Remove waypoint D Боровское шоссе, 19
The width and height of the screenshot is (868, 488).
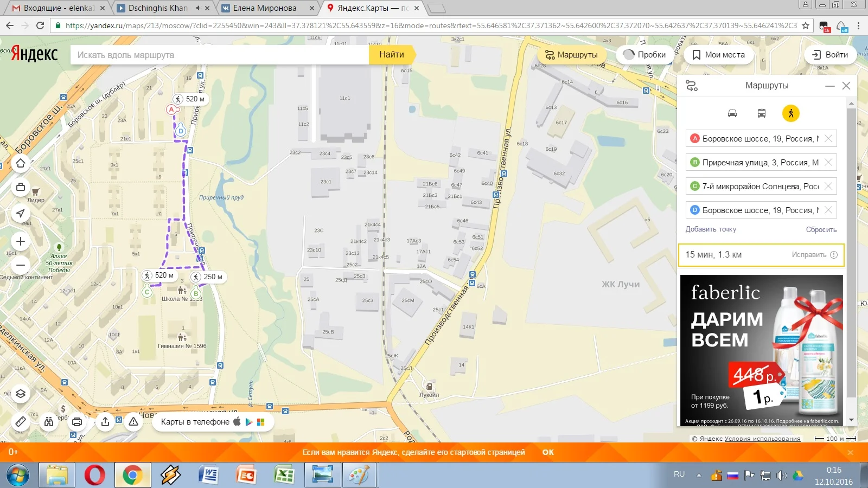828,210
